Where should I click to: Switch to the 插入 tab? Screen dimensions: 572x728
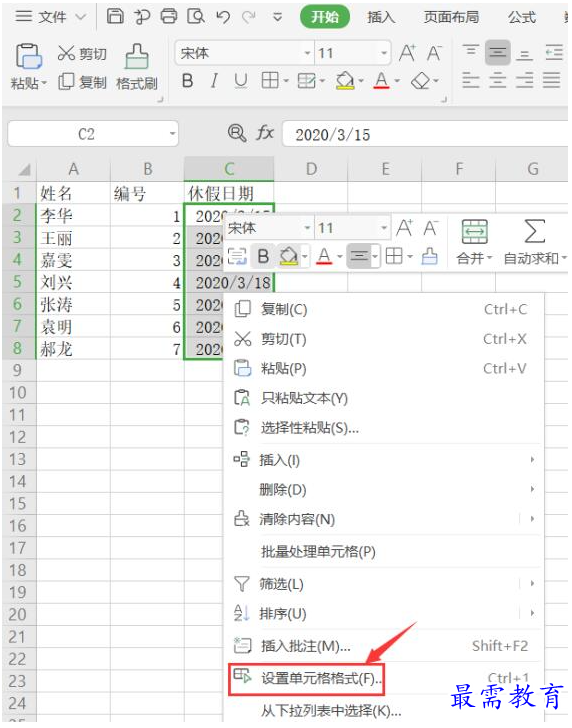[381, 17]
